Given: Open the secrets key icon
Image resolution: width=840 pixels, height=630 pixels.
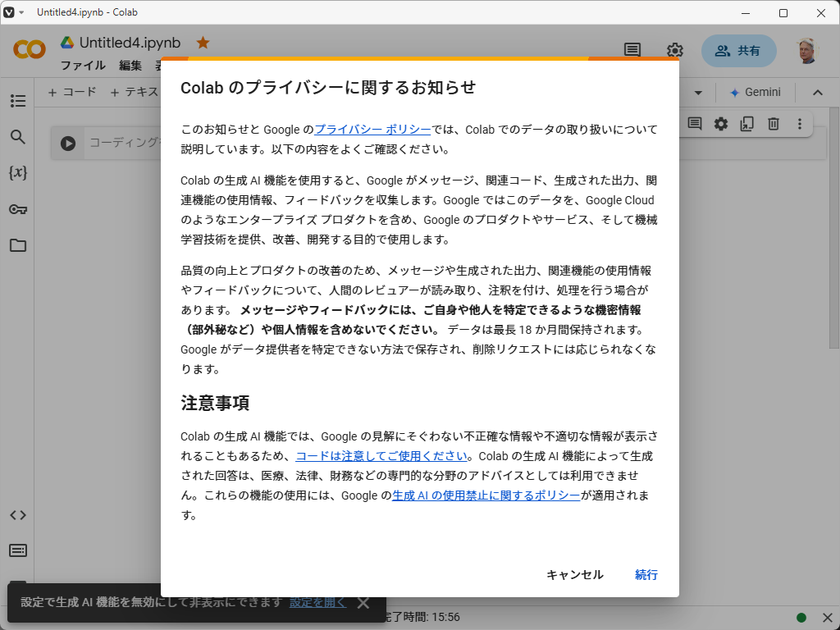Looking at the screenshot, I should click(x=18, y=209).
